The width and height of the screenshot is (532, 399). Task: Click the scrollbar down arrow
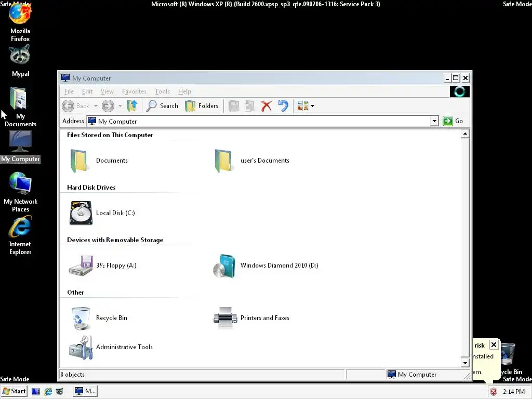pos(465,363)
